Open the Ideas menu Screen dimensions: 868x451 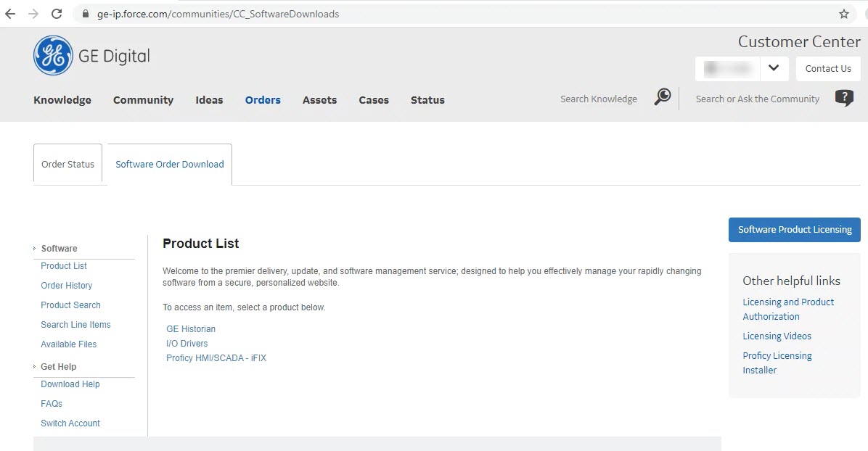[209, 100]
